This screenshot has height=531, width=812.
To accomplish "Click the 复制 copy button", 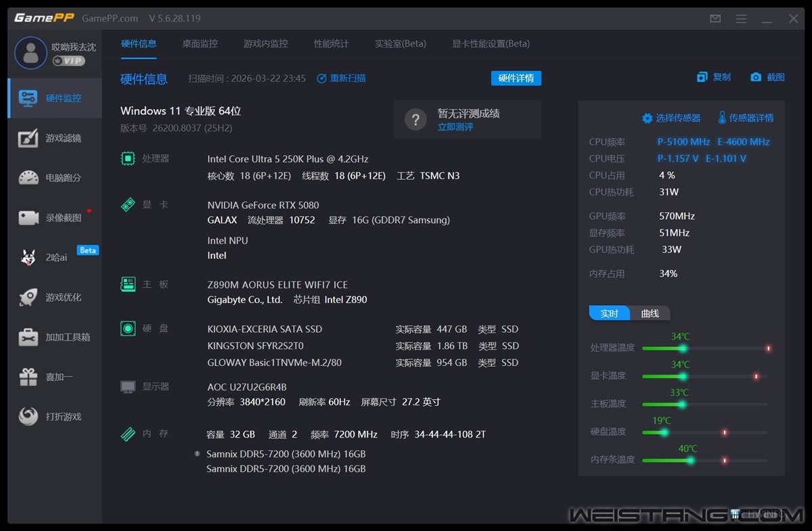I will pos(714,78).
